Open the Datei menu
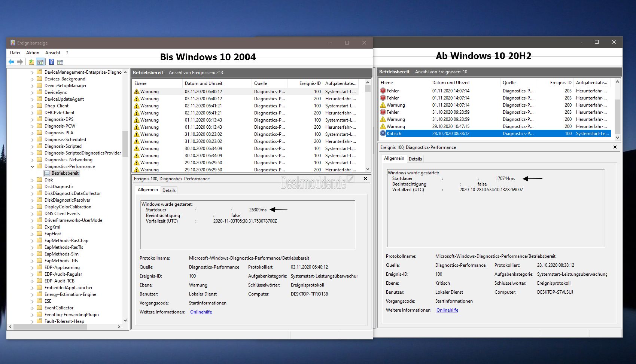Image resolution: width=636 pixels, height=364 pixels. 15,53
